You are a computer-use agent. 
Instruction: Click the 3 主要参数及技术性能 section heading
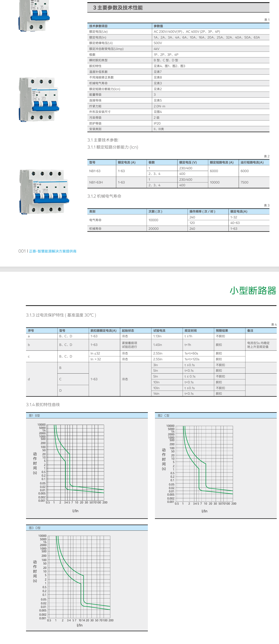coord(118,8)
